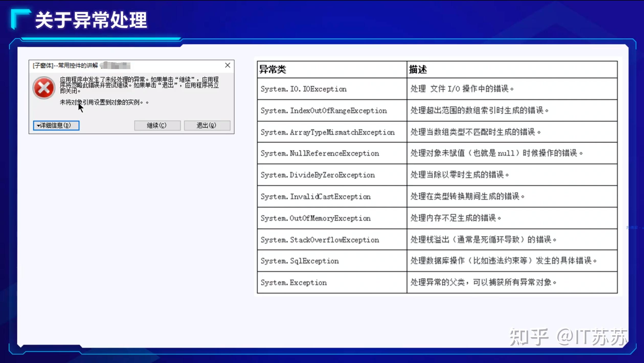Image resolution: width=644 pixels, height=363 pixels.
Task: Select the System.OutOfMemoryException table row
Action: pyautogui.click(x=315, y=218)
